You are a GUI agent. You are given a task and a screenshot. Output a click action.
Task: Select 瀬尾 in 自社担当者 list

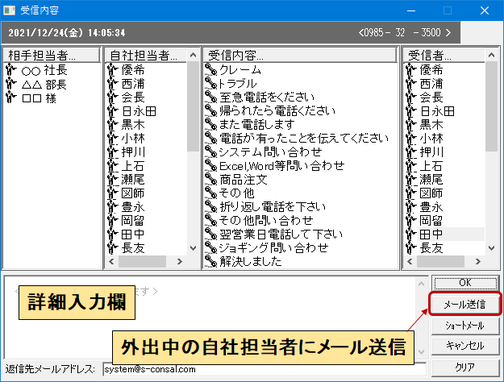coord(133,179)
